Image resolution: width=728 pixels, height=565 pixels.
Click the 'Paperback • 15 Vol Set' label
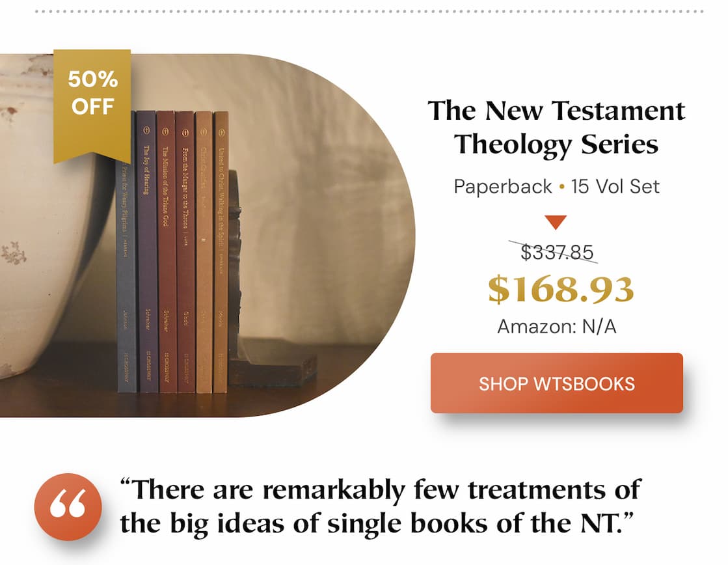click(556, 186)
